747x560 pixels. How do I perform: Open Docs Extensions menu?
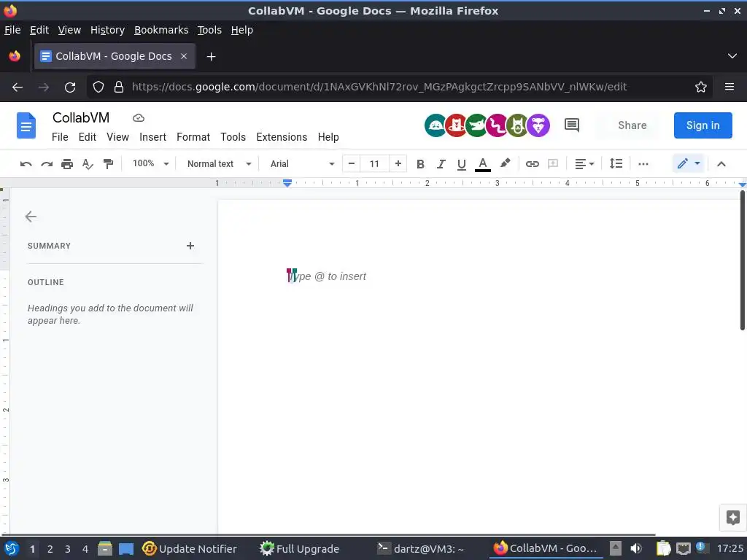(x=282, y=137)
